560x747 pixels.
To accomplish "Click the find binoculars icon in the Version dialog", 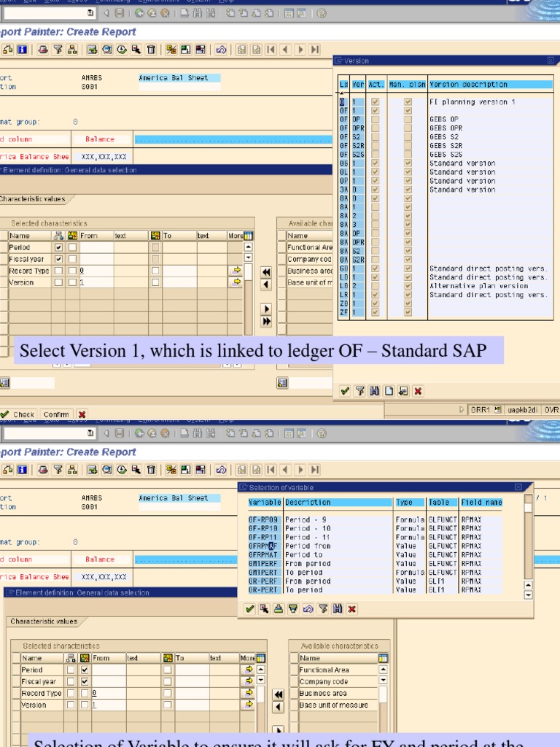I will 374,392.
